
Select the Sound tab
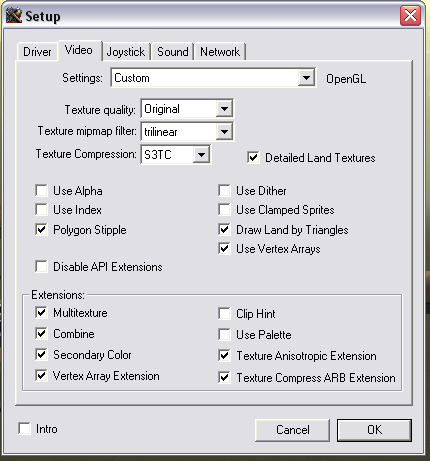(173, 52)
